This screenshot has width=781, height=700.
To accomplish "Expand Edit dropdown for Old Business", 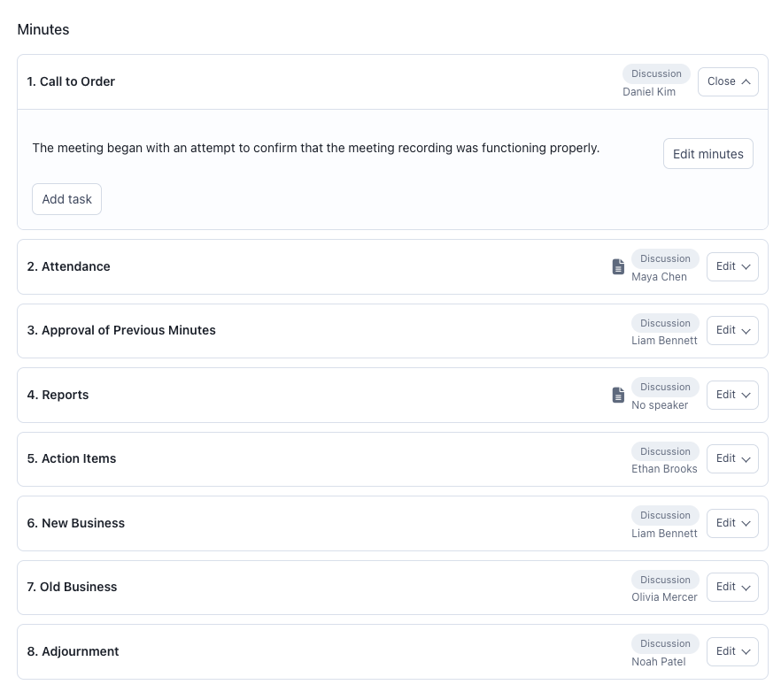I will [732, 587].
